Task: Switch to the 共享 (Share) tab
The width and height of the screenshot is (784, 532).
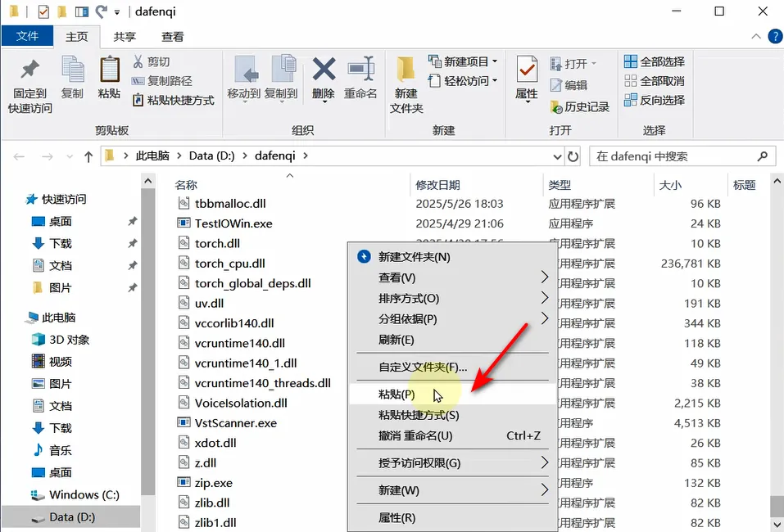Action: click(x=125, y=37)
